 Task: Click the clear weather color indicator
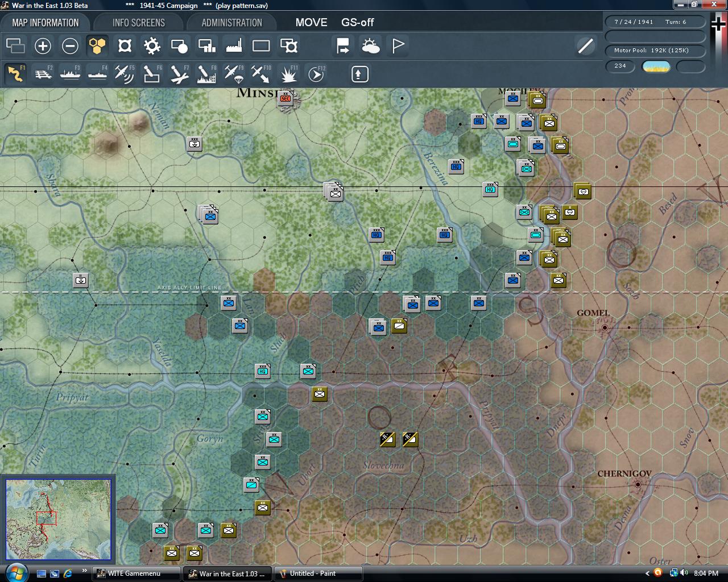pyautogui.click(x=656, y=66)
